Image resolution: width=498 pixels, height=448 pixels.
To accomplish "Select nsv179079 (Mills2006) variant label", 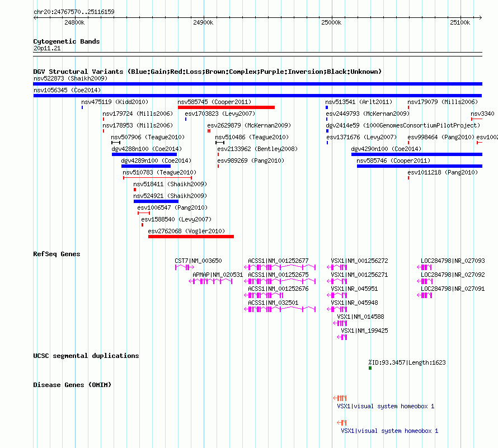I will [443, 102].
